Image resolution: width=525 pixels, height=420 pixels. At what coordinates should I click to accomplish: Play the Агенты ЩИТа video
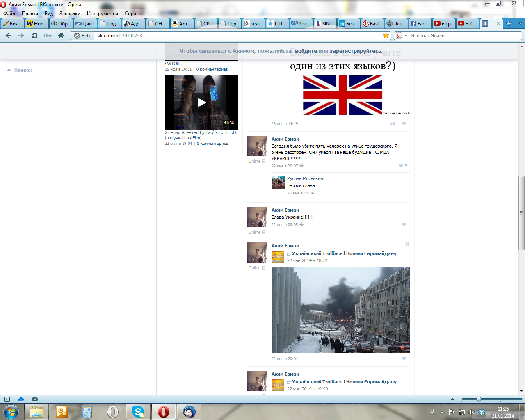point(201,103)
